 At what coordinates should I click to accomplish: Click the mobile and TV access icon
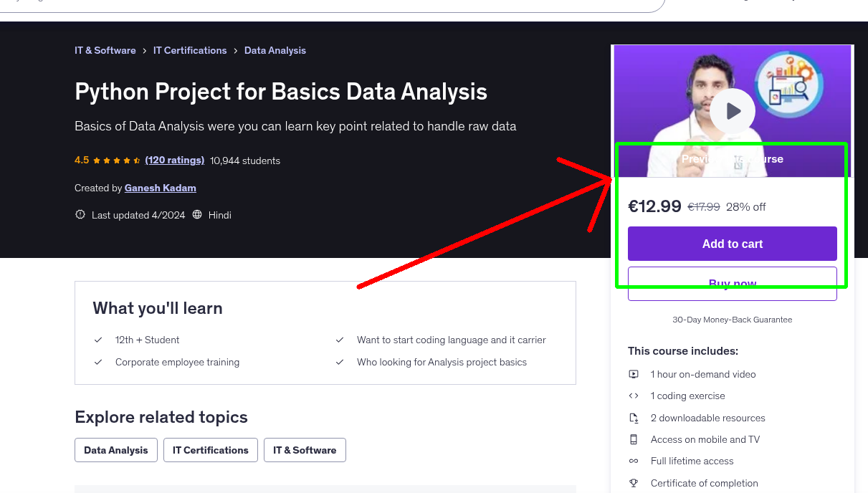point(634,439)
